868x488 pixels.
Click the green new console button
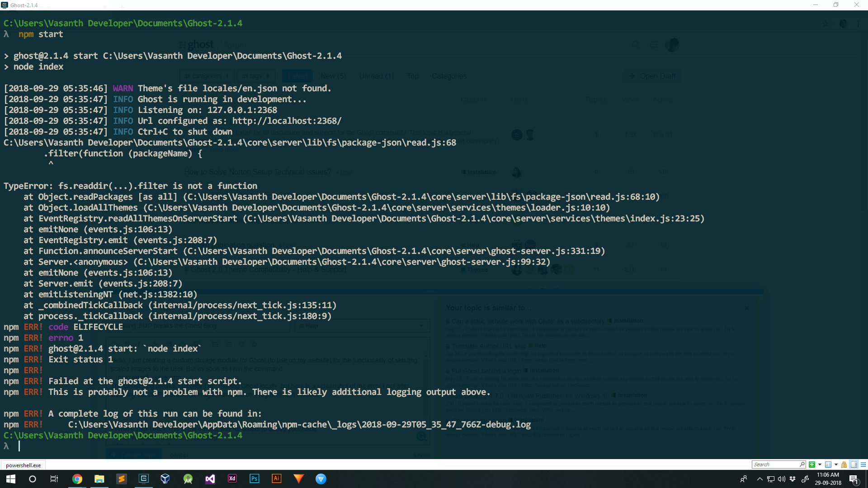coord(812,465)
